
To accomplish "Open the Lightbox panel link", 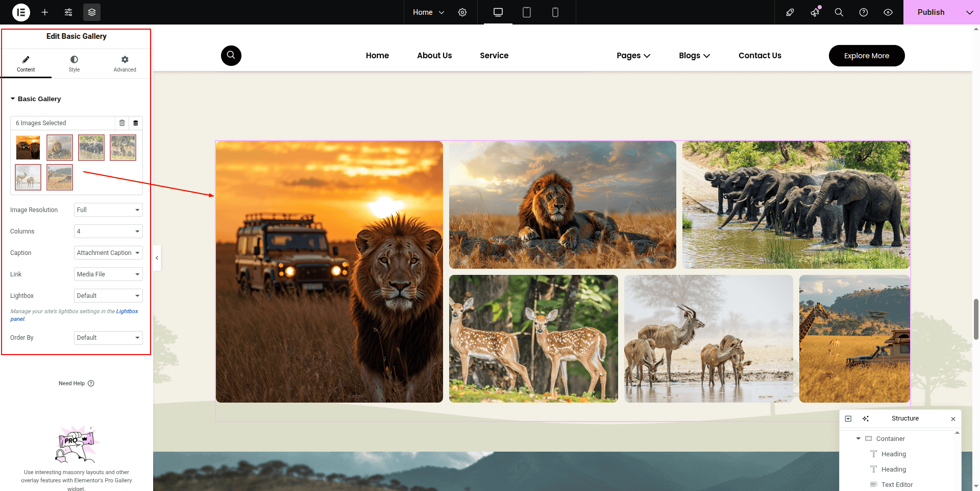I will tap(127, 311).
